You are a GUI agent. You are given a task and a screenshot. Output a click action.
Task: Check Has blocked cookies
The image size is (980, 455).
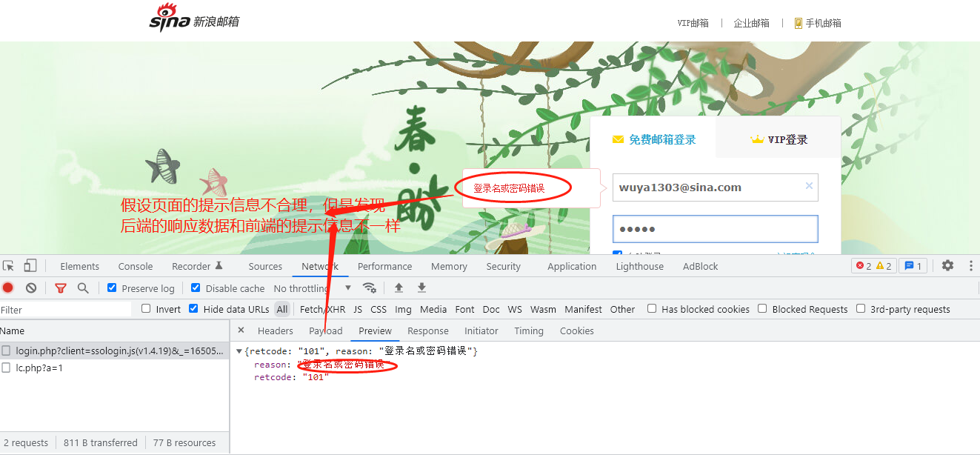click(x=652, y=308)
